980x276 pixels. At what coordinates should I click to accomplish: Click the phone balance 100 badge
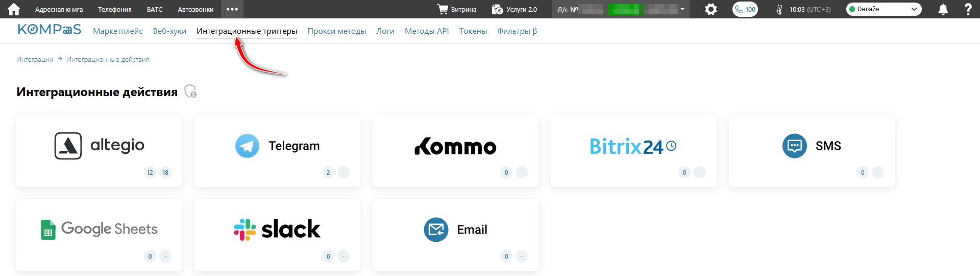tap(745, 9)
